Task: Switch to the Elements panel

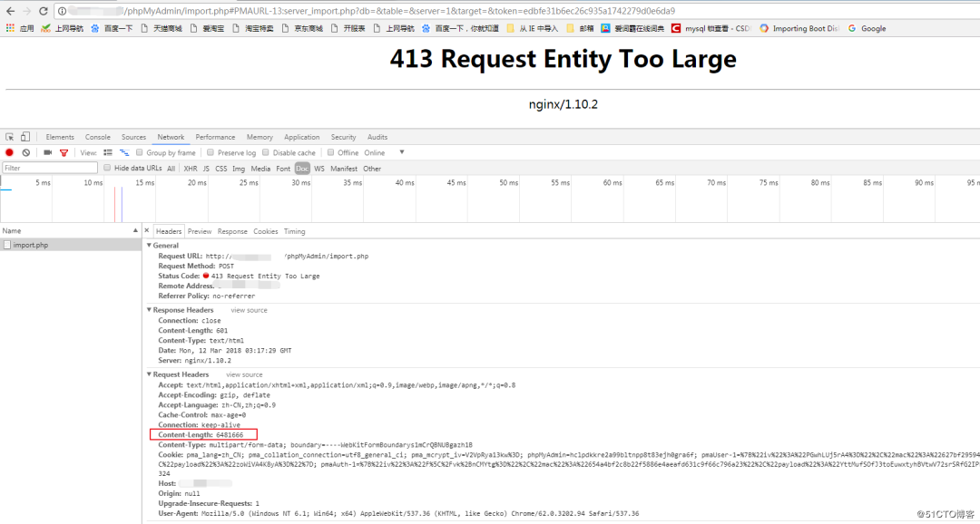Action: [x=60, y=137]
